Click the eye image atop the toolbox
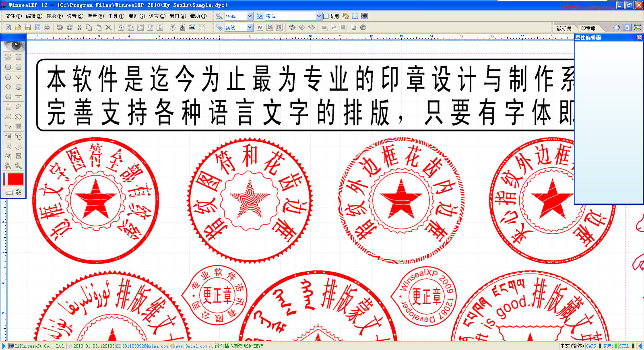The height and width of the screenshot is (350, 644). tap(14, 45)
